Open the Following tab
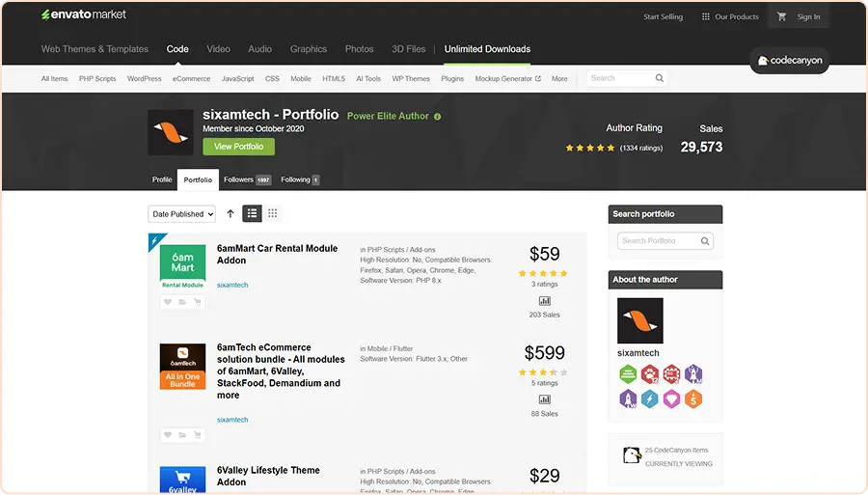 pyautogui.click(x=300, y=179)
